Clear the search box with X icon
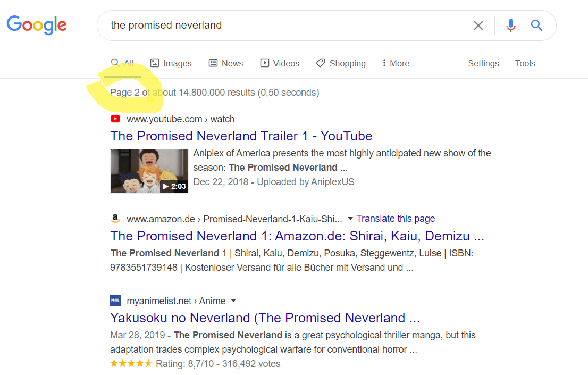This screenshot has width=588, height=375. pyautogui.click(x=478, y=26)
